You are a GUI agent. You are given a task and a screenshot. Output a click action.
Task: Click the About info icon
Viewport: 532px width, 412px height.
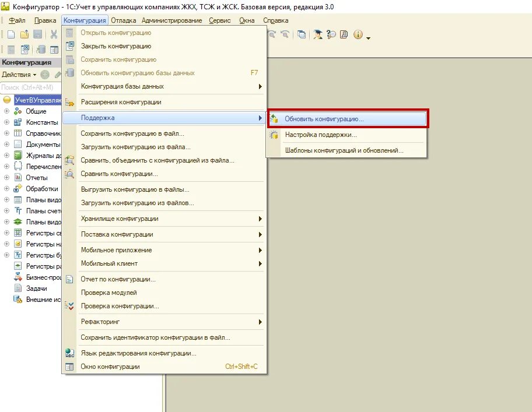click(x=358, y=34)
